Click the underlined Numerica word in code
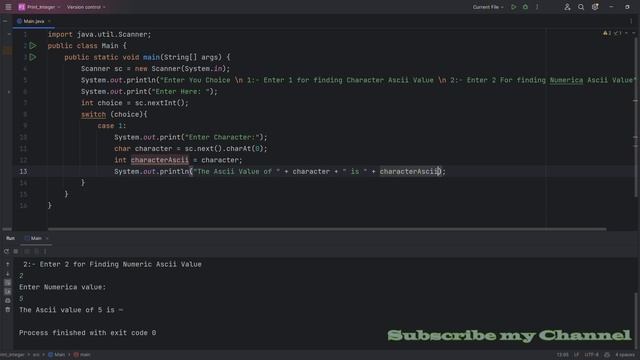 [x=566, y=80]
